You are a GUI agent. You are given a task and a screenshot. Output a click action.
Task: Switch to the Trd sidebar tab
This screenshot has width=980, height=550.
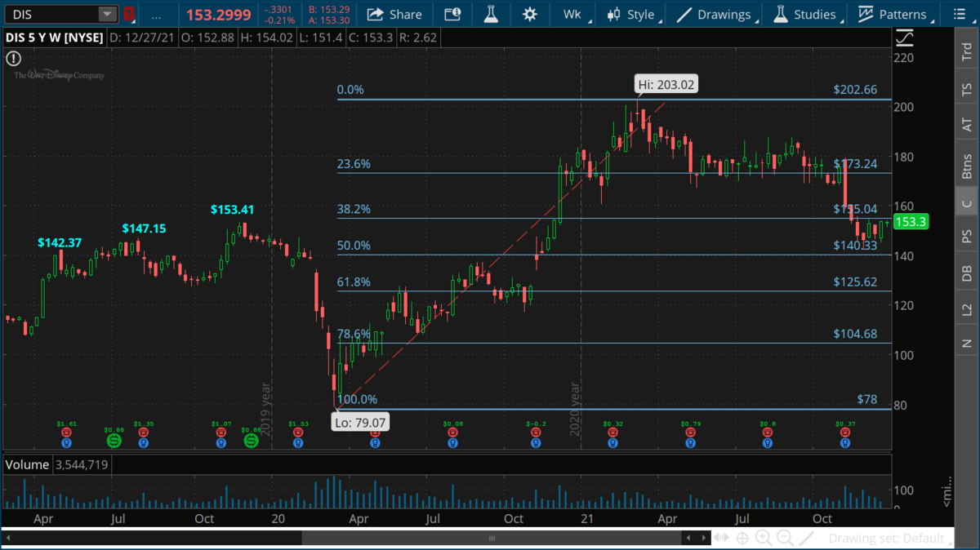pyautogui.click(x=967, y=52)
